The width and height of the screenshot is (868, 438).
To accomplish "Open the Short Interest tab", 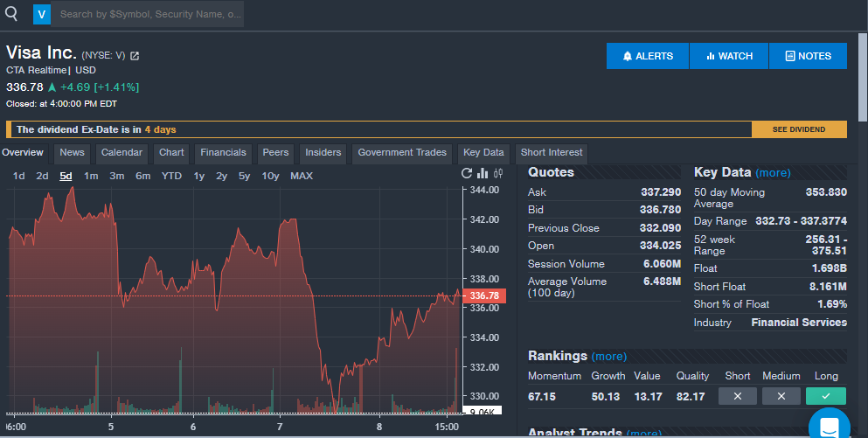I will point(552,153).
